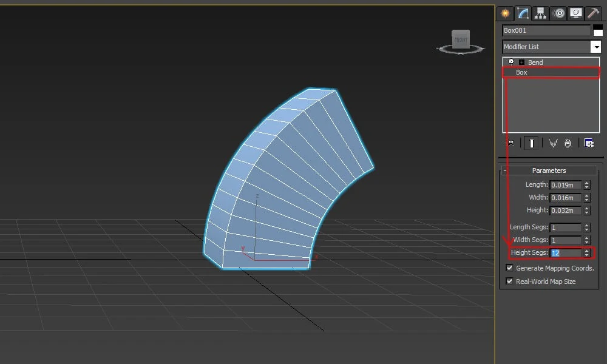Click the Height spinner arrows
This screenshot has width=607, height=364.
(x=587, y=211)
